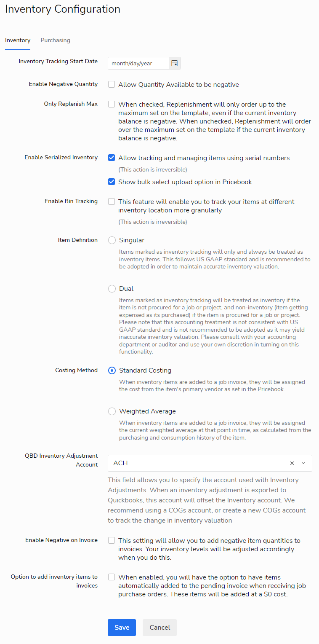Click the ACH account combo box text
Viewport: 319px width, 644px height.
coord(121,463)
